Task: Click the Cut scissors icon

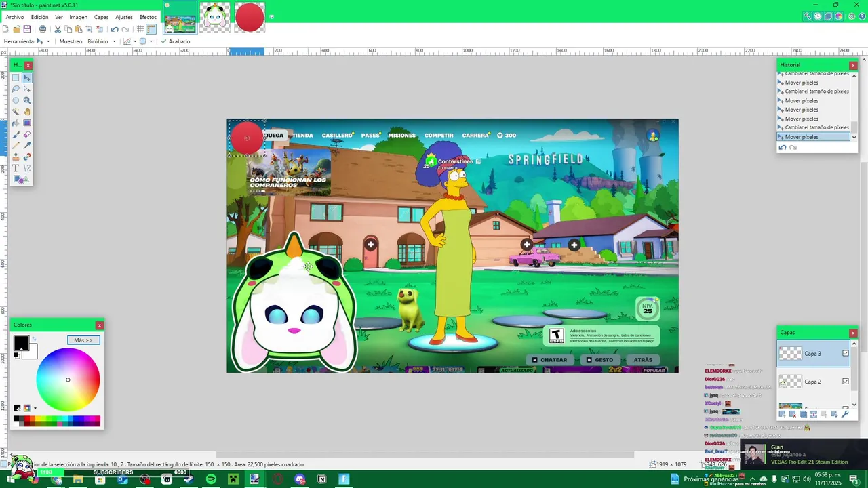Action: pos(58,29)
